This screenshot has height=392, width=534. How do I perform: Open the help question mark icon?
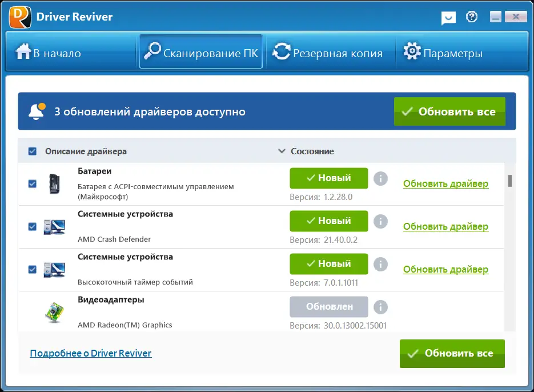[x=472, y=17]
